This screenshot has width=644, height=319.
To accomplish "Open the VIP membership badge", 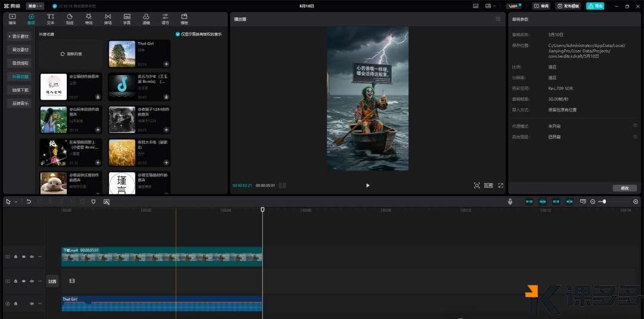I will 514,6.
